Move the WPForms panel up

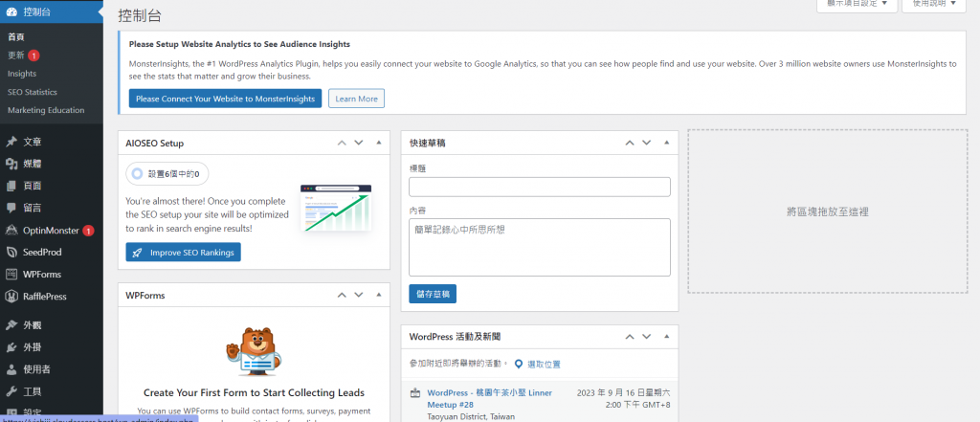tap(342, 295)
